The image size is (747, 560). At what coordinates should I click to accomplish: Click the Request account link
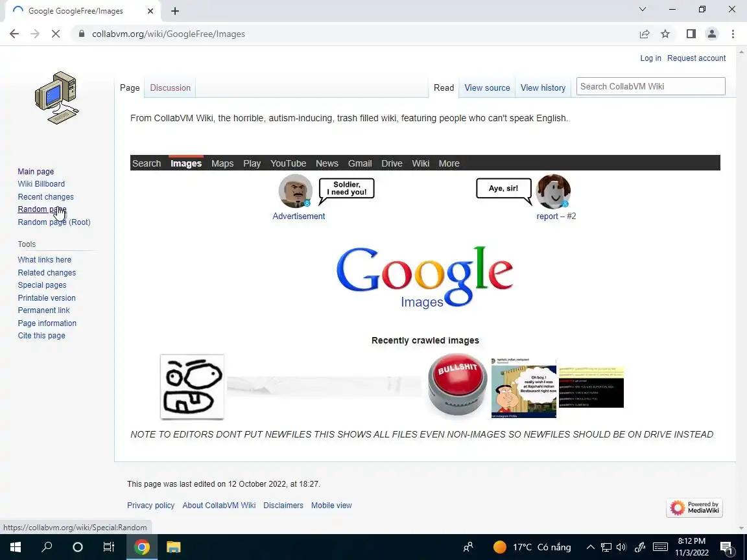pyautogui.click(x=696, y=58)
